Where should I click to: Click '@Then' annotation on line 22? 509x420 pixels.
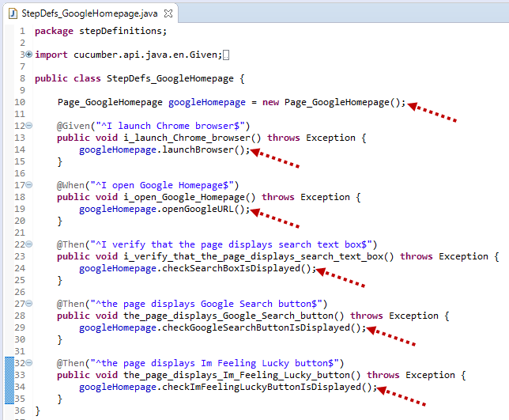[70, 244]
